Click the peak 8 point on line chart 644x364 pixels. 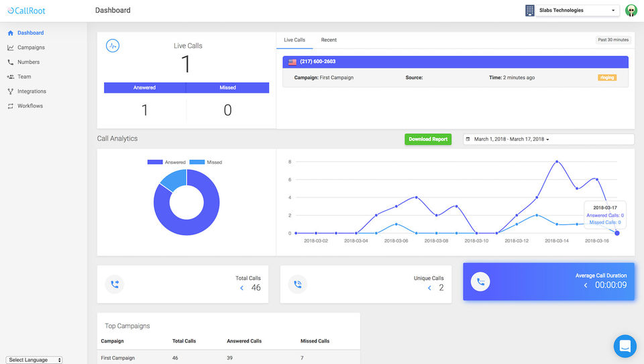pos(557,162)
